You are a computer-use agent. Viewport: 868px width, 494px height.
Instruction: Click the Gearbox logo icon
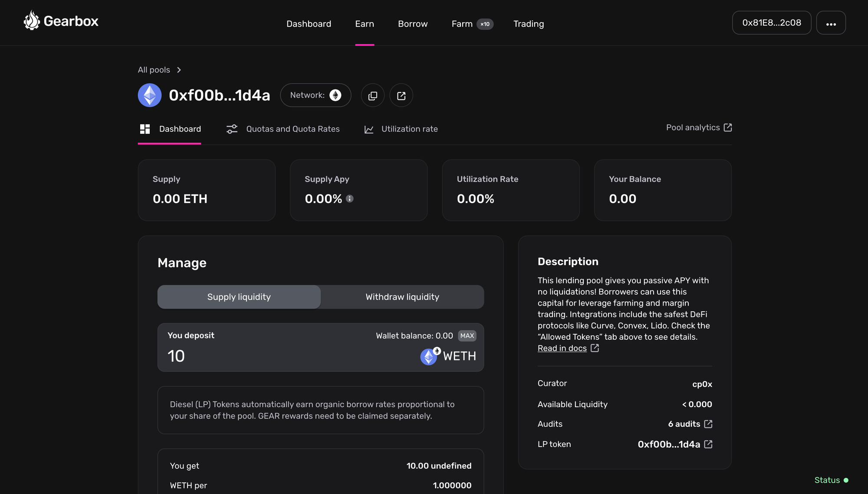pyautogui.click(x=32, y=20)
